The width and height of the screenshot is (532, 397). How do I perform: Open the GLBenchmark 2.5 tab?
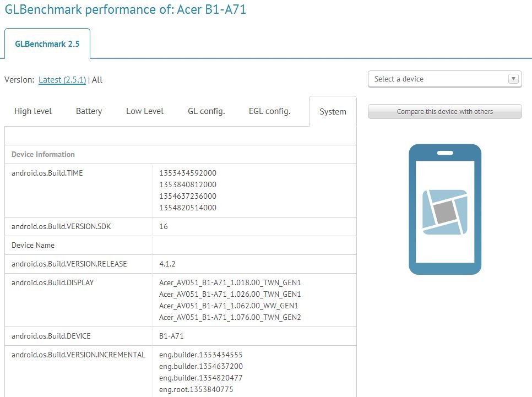tap(47, 43)
